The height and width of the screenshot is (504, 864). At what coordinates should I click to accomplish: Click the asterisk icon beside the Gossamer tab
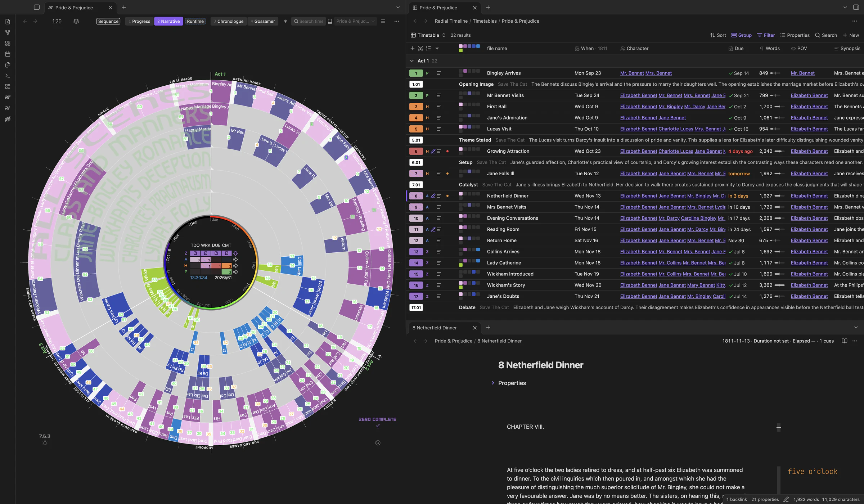point(285,21)
